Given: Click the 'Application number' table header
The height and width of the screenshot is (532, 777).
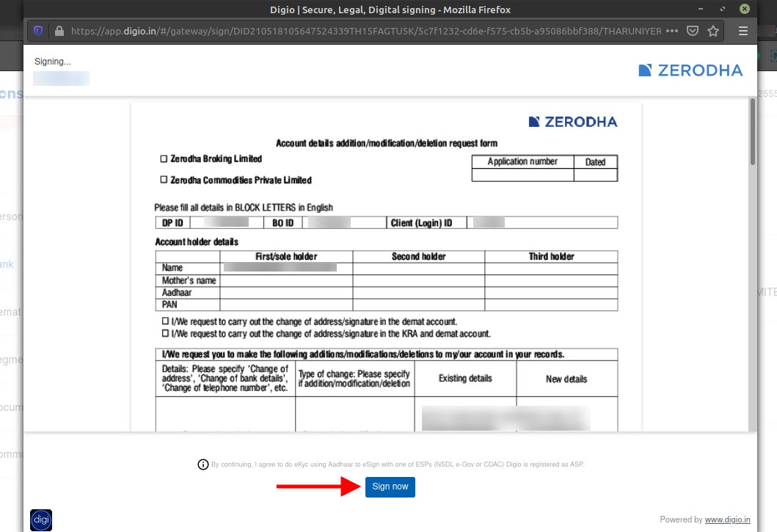Looking at the screenshot, I should click(522, 161).
